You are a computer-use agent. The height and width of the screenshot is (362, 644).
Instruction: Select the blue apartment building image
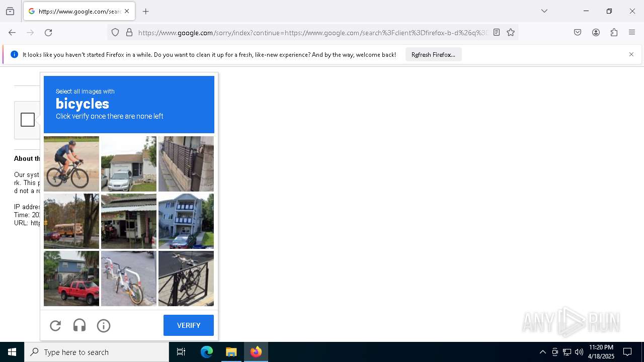[186, 221]
